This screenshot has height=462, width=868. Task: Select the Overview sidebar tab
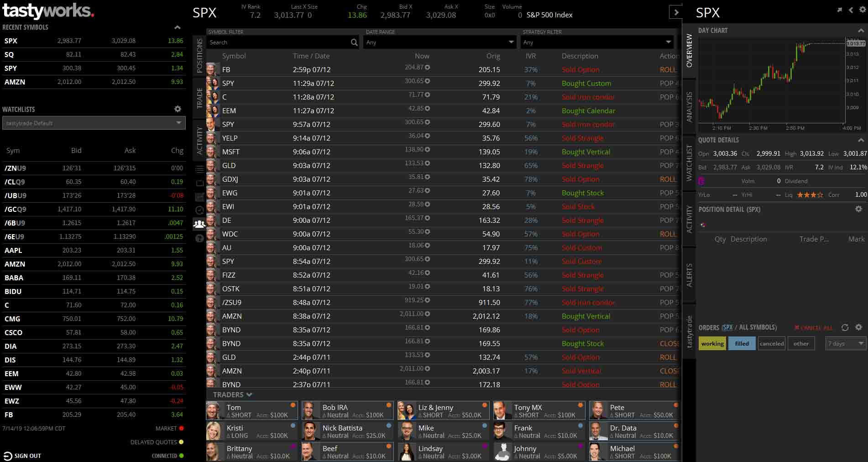689,51
